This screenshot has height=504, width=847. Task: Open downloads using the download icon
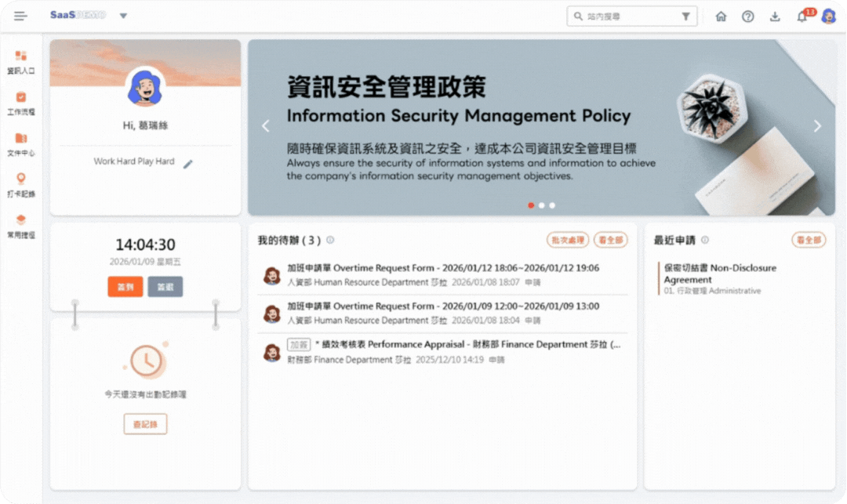[775, 16]
